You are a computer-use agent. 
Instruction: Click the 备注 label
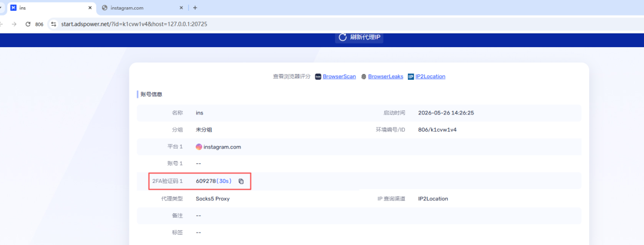pos(178,215)
